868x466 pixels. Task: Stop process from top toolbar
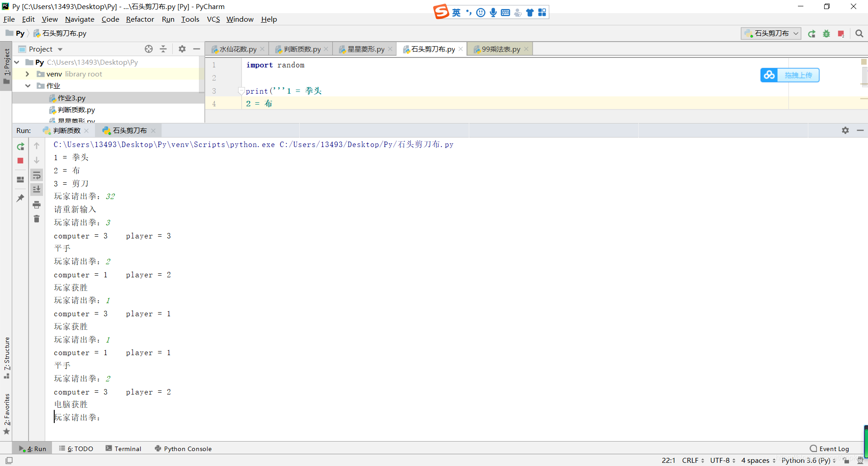click(841, 33)
